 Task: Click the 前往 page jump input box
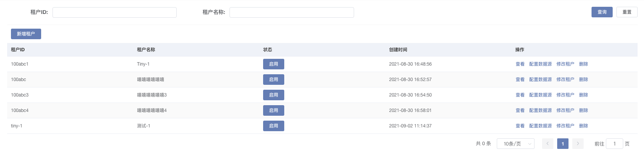tap(614, 144)
